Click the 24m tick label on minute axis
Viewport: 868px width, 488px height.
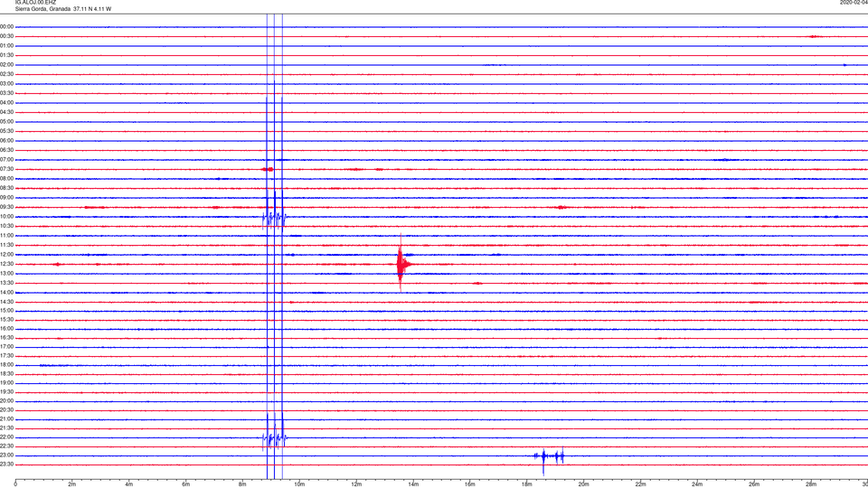[x=697, y=484]
